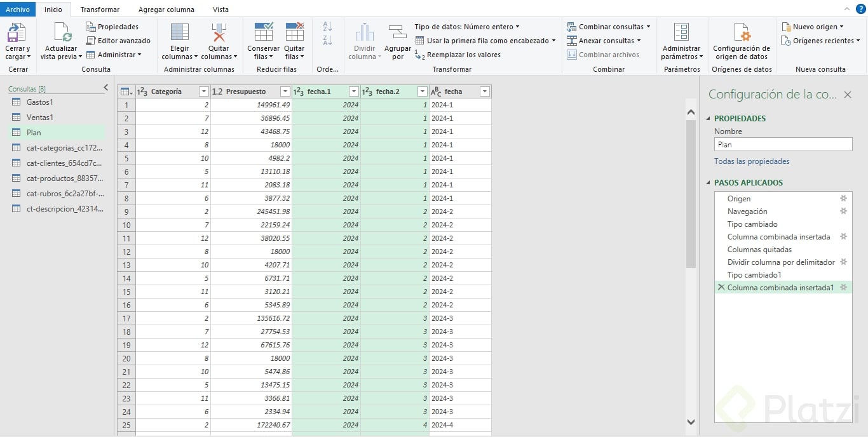The width and height of the screenshot is (868, 437).
Task: Open the Nuevo origen dropdown
Action: pos(813,27)
